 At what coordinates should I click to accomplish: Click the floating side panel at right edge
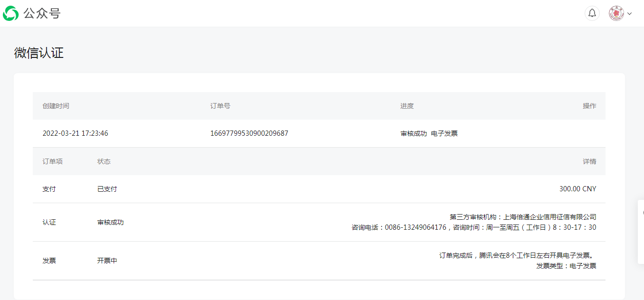point(641,232)
